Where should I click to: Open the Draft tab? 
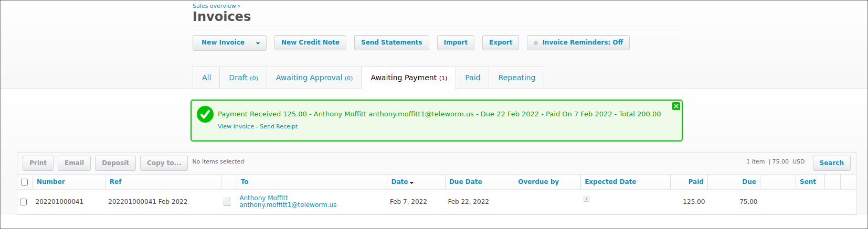click(x=243, y=78)
